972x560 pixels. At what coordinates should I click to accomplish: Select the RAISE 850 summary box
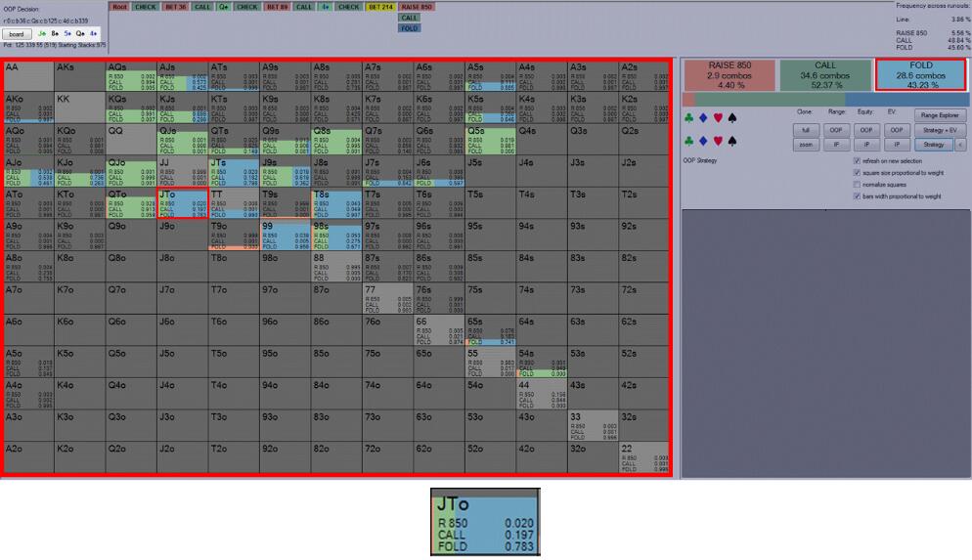[x=729, y=75]
